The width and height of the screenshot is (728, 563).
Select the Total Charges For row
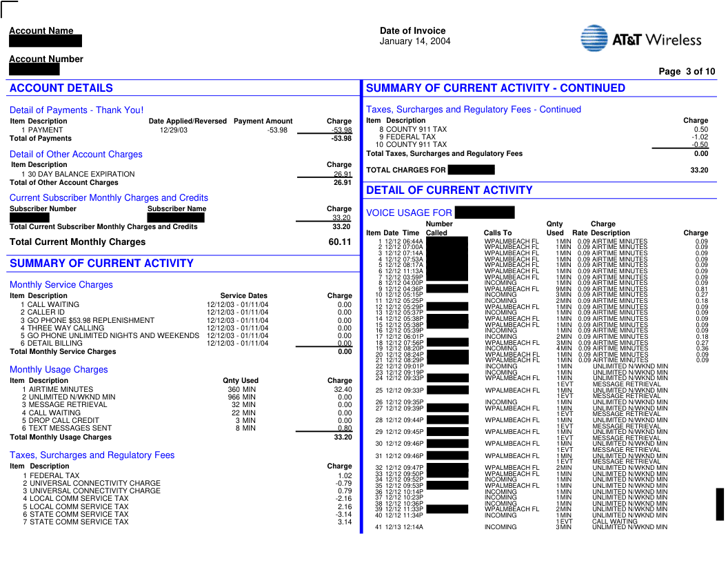click(x=406, y=170)
